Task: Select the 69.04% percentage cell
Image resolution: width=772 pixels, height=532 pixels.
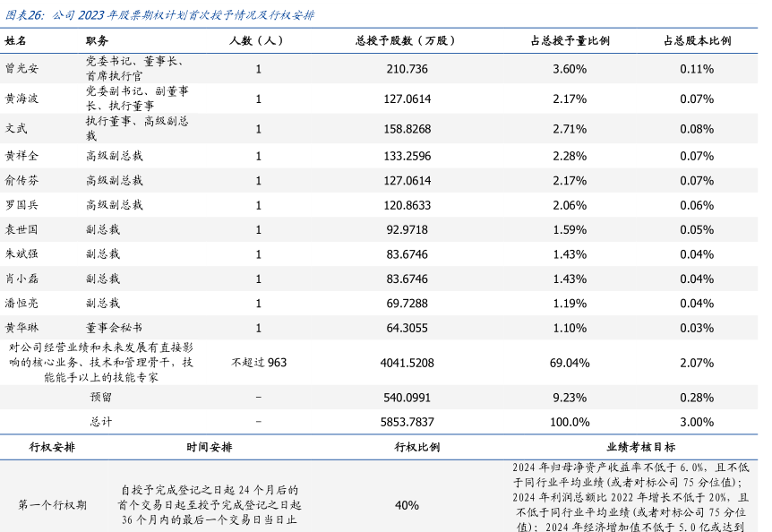Action: 570,363
